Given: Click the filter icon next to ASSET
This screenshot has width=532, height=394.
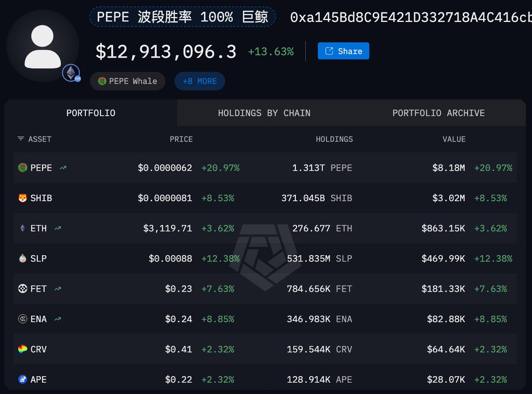Looking at the screenshot, I should 21,139.
